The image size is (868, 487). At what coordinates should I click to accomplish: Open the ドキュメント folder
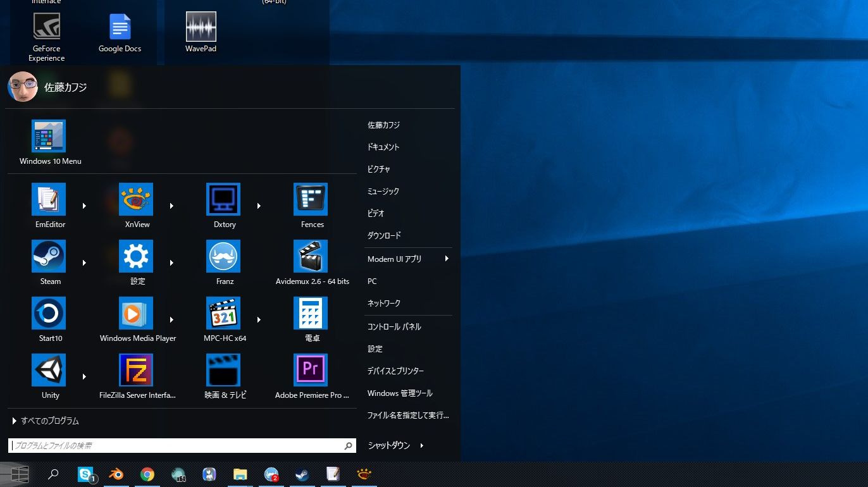pyautogui.click(x=383, y=147)
